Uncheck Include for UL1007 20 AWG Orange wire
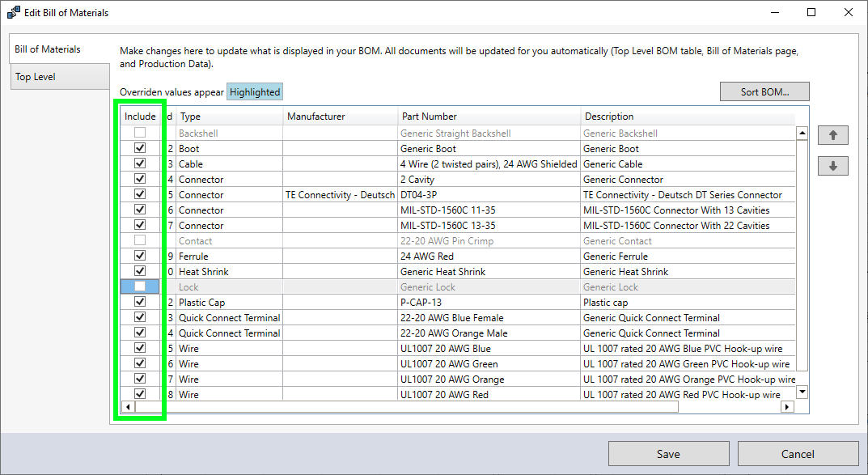Image resolution: width=868 pixels, height=475 pixels. click(x=140, y=379)
